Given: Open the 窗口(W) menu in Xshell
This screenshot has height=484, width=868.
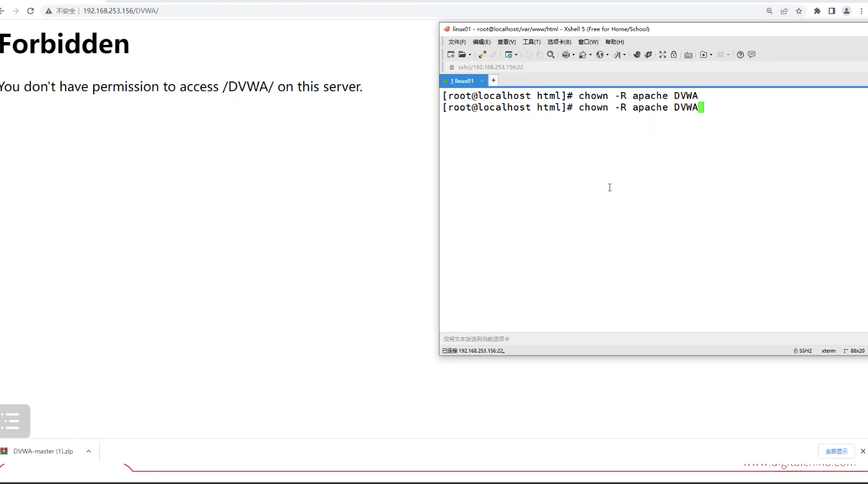Looking at the screenshot, I should (x=588, y=42).
